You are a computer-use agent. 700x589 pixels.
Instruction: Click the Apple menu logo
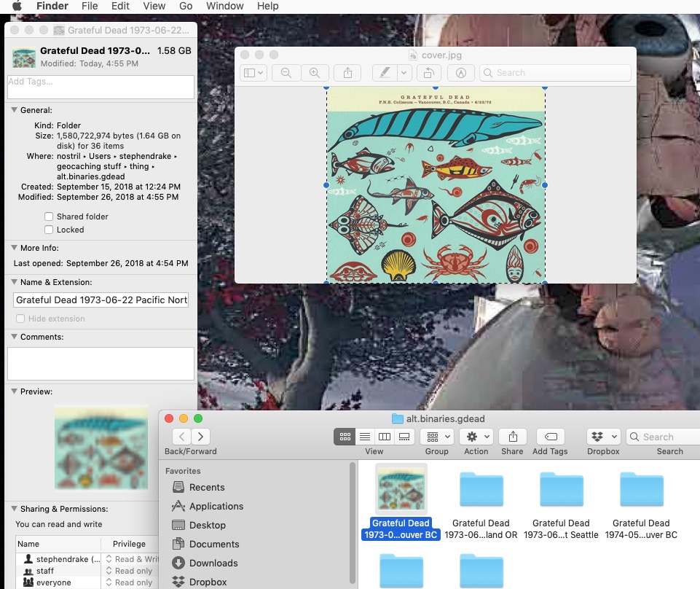[x=16, y=6]
